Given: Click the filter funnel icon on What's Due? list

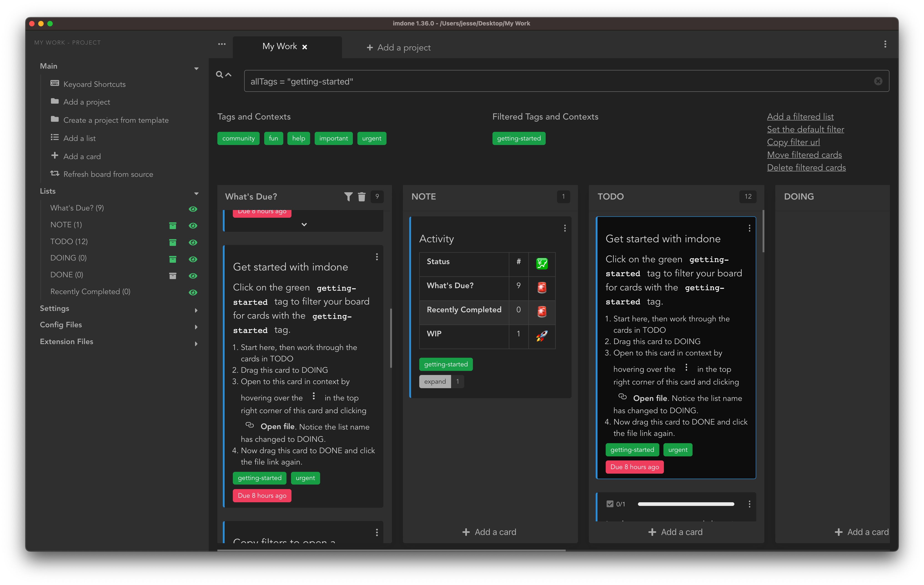Looking at the screenshot, I should [348, 196].
